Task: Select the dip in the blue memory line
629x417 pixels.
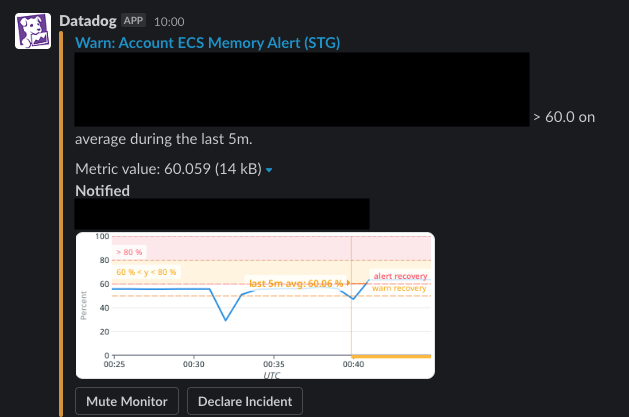Action: pyautogui.click(x=225, y=319)
